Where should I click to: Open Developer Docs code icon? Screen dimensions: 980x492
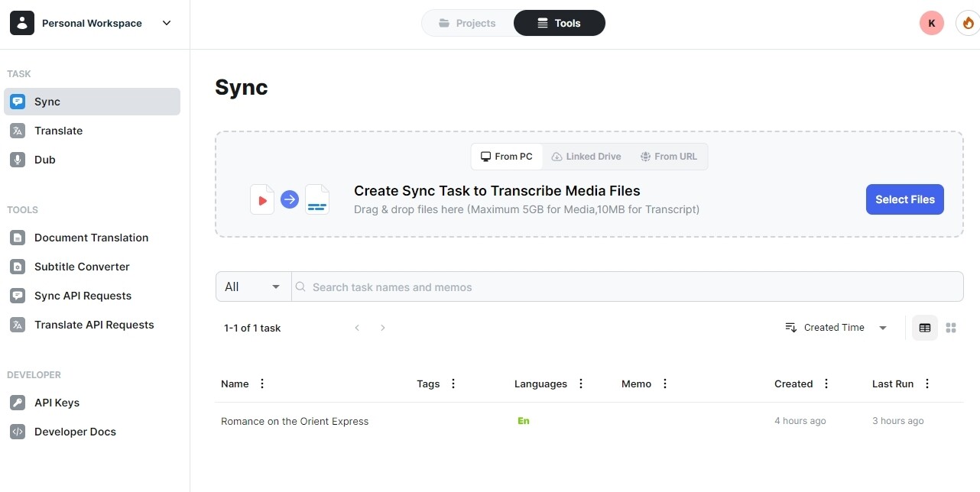coord(18,432)
